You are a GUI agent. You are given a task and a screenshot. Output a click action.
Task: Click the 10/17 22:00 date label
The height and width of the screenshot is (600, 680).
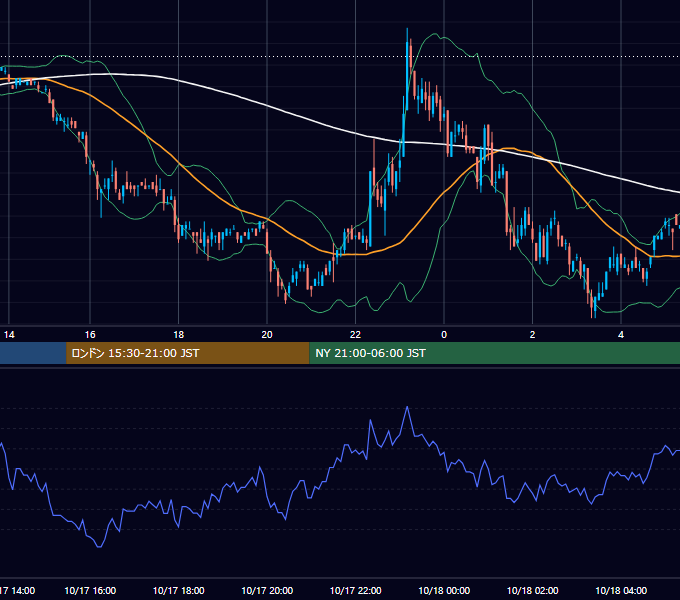(356, 590)
